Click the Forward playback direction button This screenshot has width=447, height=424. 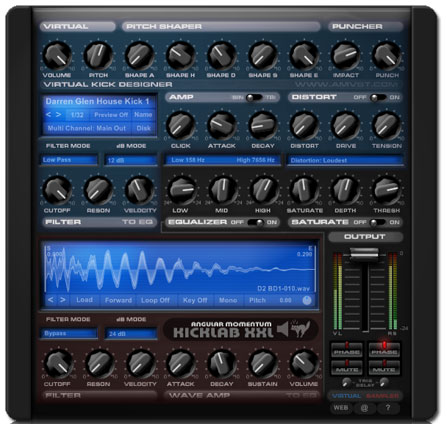tap(118, 300)
